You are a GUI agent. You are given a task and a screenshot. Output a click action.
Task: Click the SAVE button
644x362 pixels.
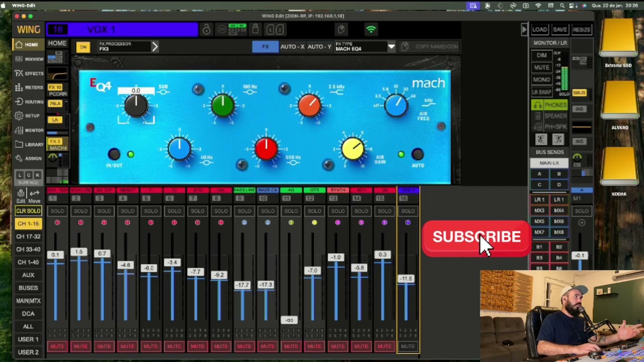coord(560,30)
